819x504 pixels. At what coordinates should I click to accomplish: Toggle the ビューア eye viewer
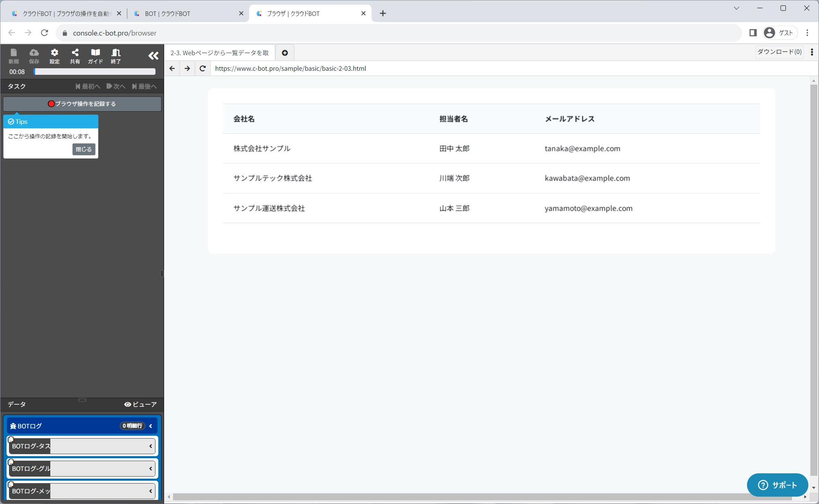pyautogui.click(x=140, y=404)
